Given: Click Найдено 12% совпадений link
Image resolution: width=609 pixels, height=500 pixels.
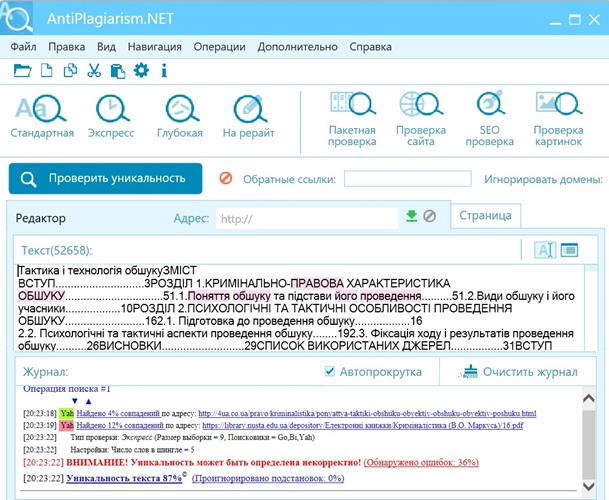Looking at the screenshot, I should [x=120, y=425].
